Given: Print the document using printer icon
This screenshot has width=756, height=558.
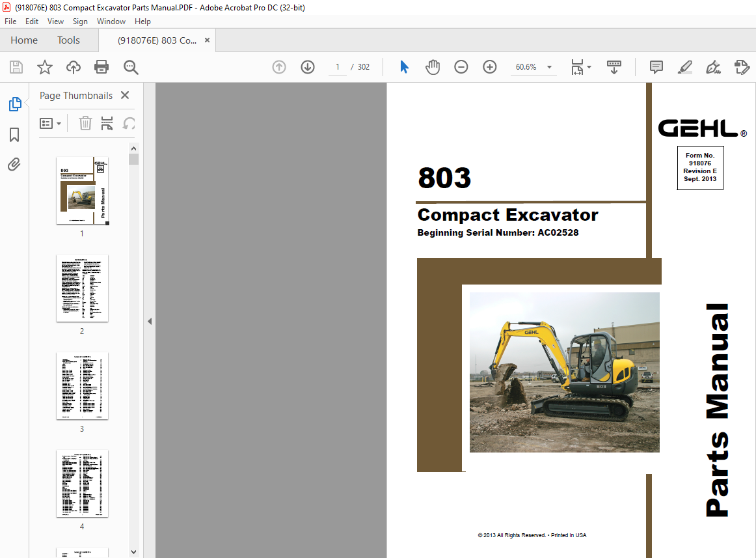Looking at the screenshot, I should [x=101, y=67].
